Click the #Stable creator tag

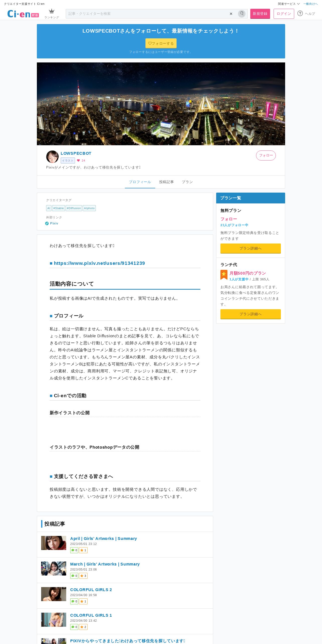click(x=58, y=208)
